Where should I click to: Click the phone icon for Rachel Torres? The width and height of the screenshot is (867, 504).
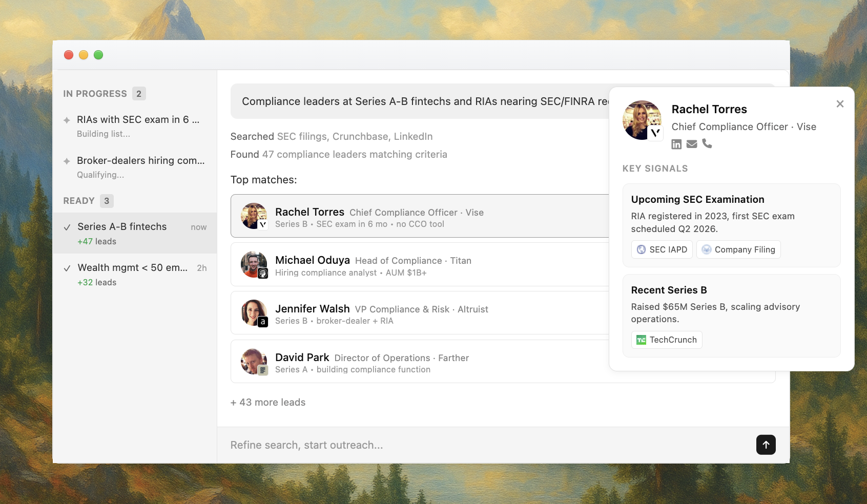pos(708,144)
